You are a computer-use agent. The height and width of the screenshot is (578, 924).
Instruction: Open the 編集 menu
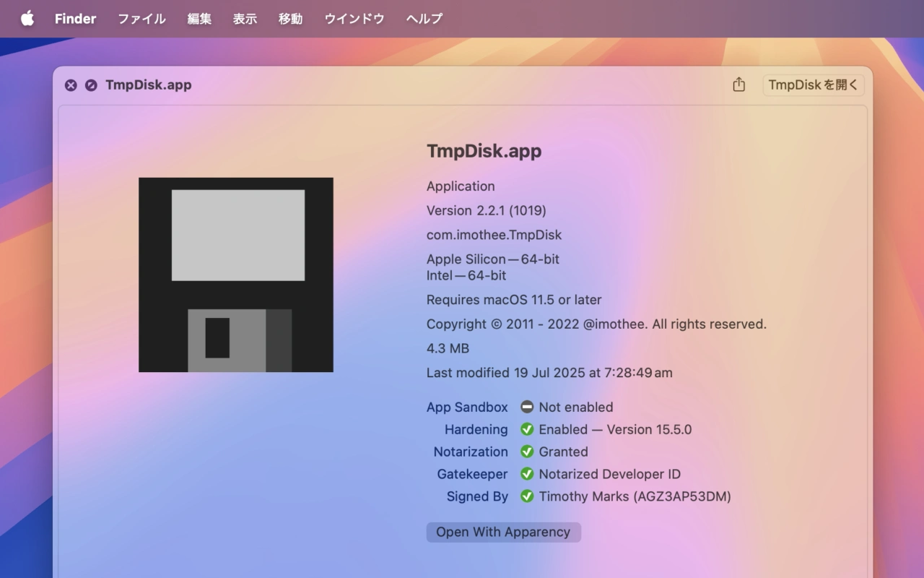[199, 19]
